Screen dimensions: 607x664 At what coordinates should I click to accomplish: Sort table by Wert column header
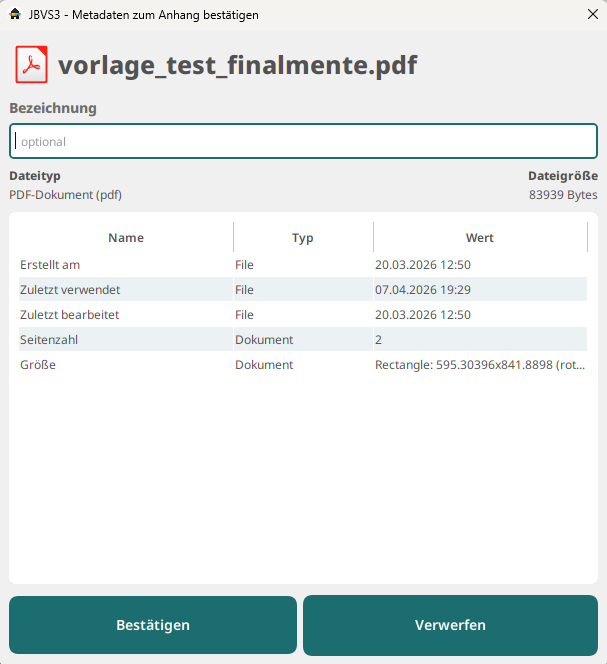click(x=479, y=238)
